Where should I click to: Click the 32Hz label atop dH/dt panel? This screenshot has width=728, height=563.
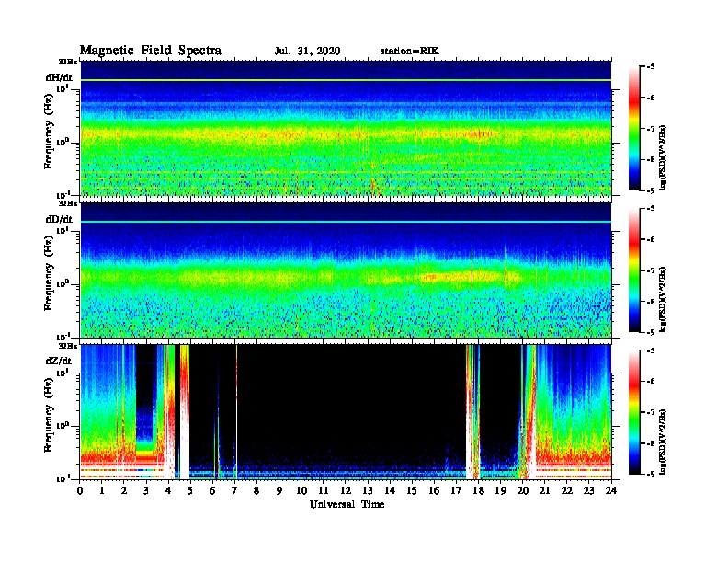67,62
